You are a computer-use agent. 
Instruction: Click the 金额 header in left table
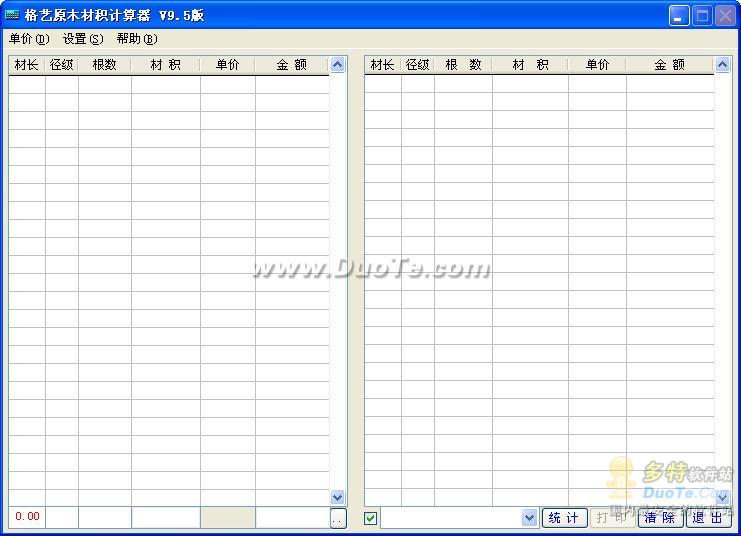coord(292,65)
